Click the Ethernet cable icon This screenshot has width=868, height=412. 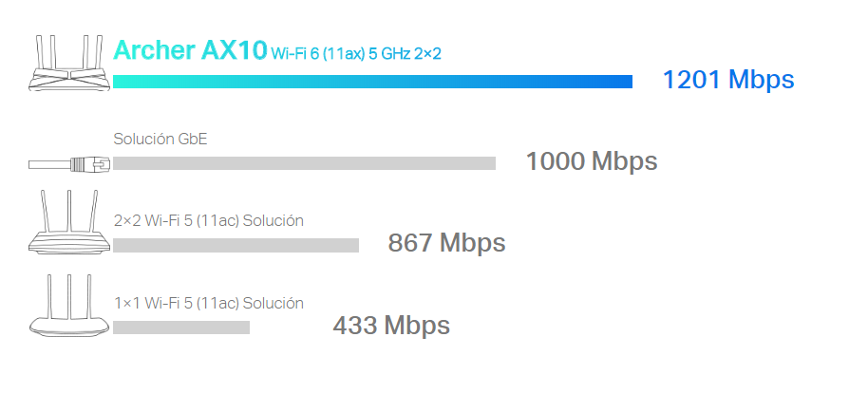69,164
